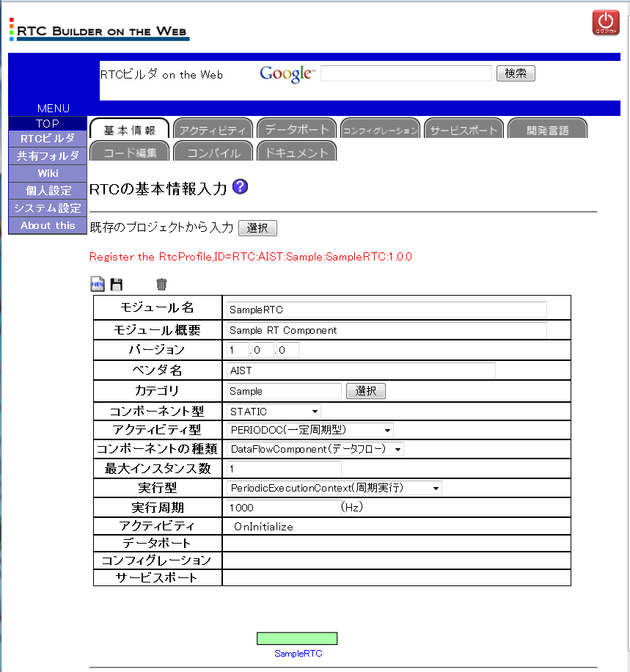Click the major version field showing 1
Viewport: 630px width, 672px height.
[238, 350]
